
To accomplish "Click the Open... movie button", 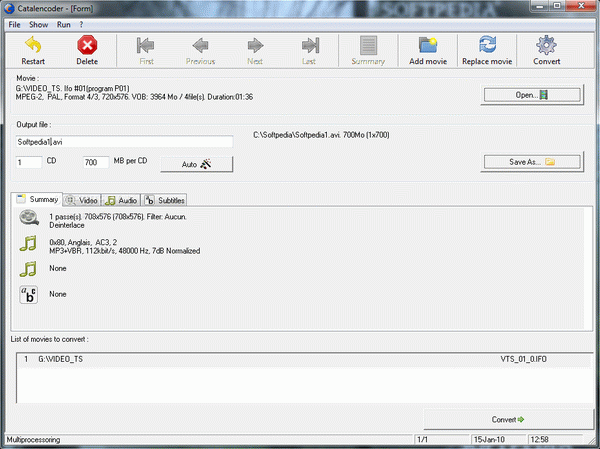I will click(532, 95).
